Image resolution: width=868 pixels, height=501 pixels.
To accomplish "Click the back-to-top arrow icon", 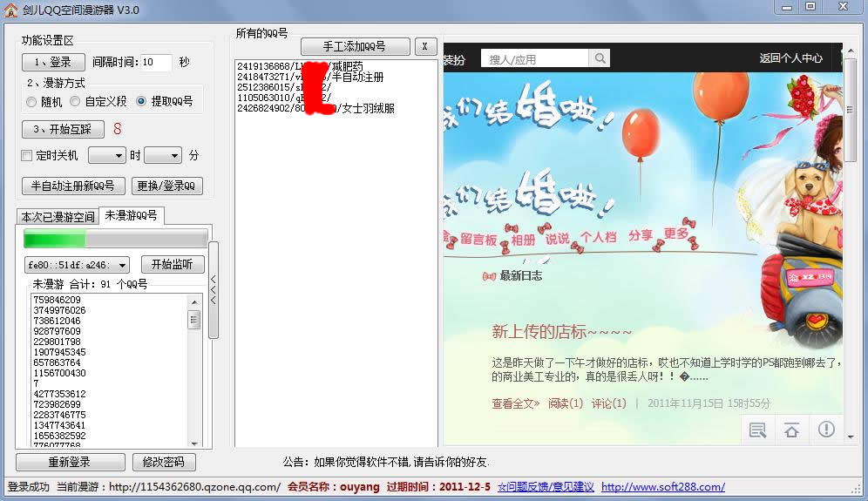I will 791,430.
